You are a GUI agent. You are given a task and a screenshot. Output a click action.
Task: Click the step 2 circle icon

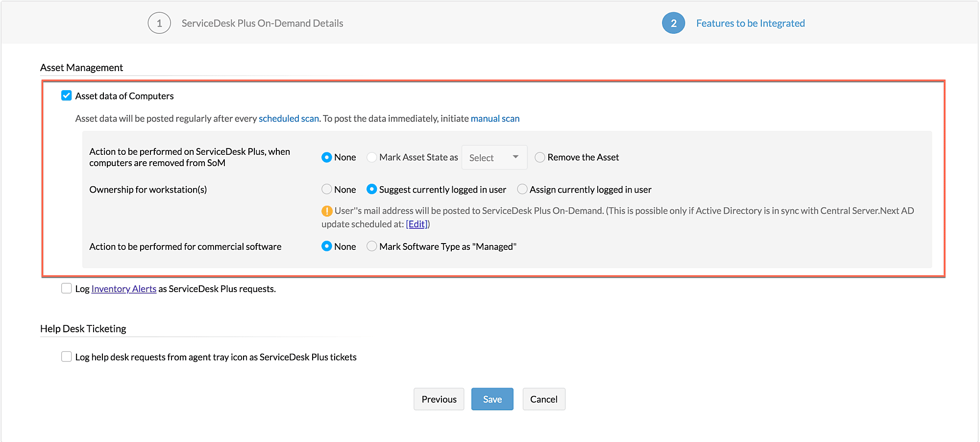click(x=673, y=23)
